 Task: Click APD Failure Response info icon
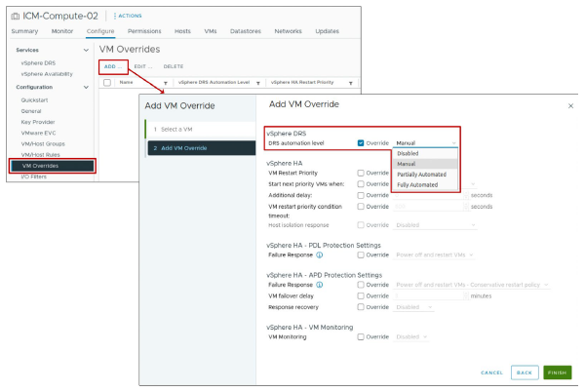(x=320, y=285)
